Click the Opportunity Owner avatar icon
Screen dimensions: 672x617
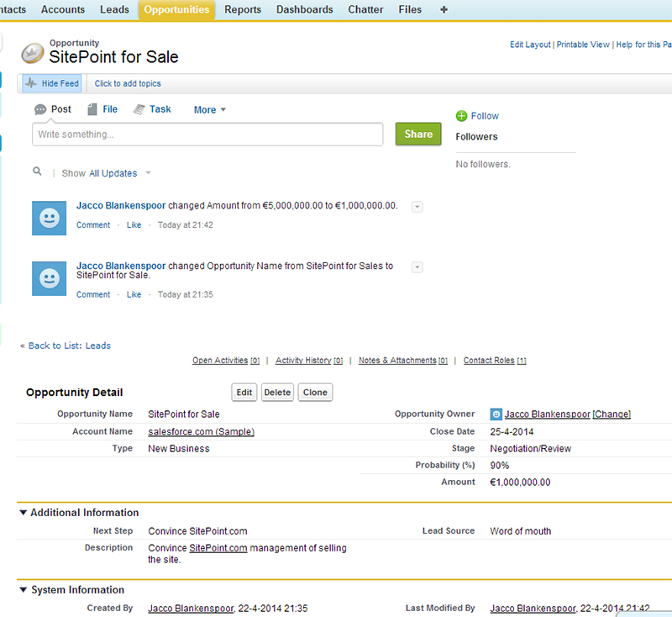coord(496,414)
